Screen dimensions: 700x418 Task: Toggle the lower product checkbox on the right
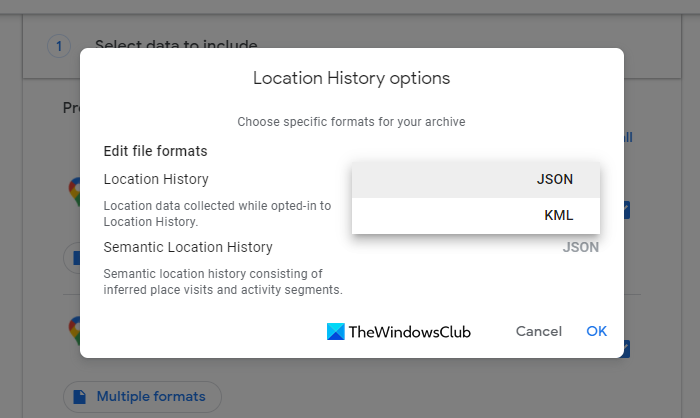pyautogui.click(x=626, y=349)
